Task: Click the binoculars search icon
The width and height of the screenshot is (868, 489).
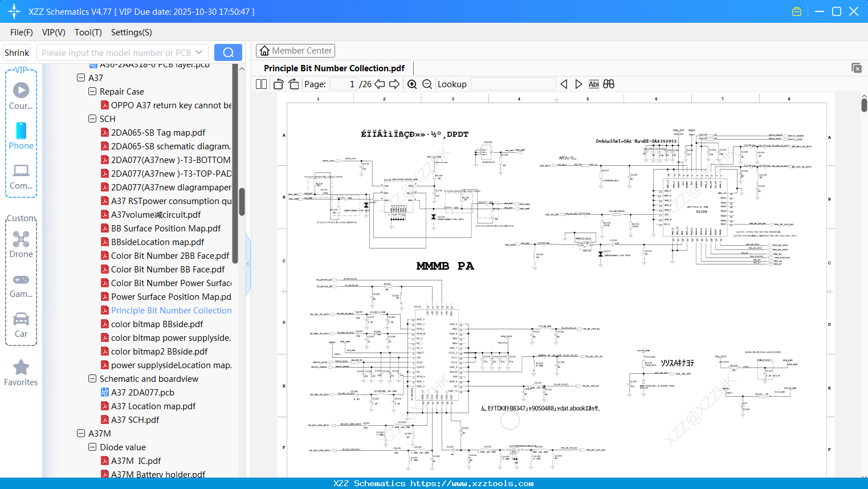Action: click(x=609, y=84)
